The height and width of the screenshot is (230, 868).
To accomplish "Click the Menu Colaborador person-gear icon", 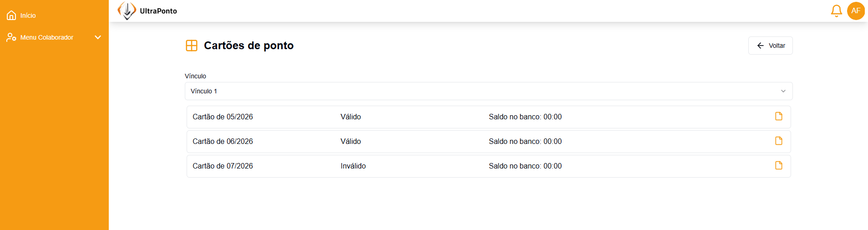I will (11, 37).
